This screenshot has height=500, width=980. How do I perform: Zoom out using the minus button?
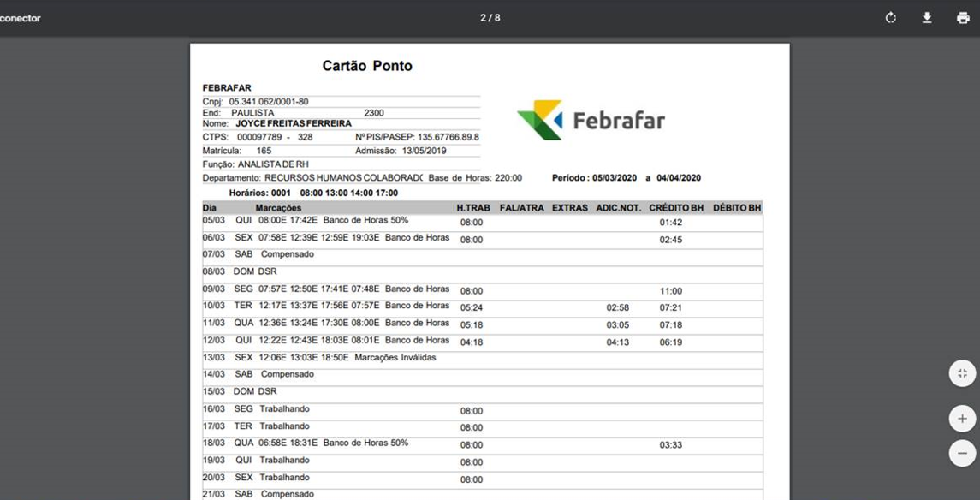[x=962, y=453]
